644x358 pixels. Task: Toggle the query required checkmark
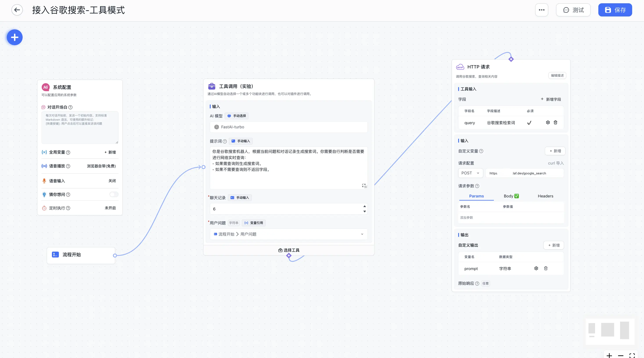click(x=529, y=123)
